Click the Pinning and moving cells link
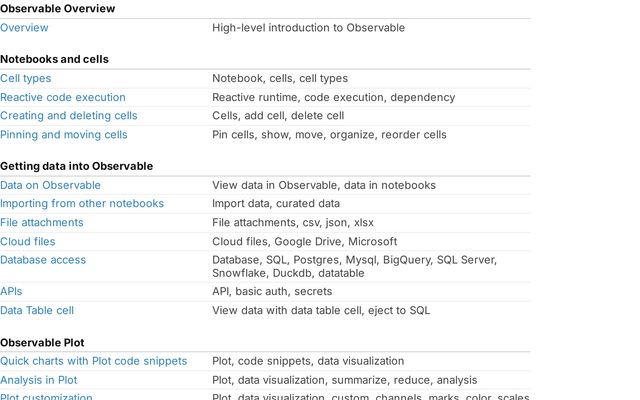This screenshot has width=640, height=400. click(64, 135)
